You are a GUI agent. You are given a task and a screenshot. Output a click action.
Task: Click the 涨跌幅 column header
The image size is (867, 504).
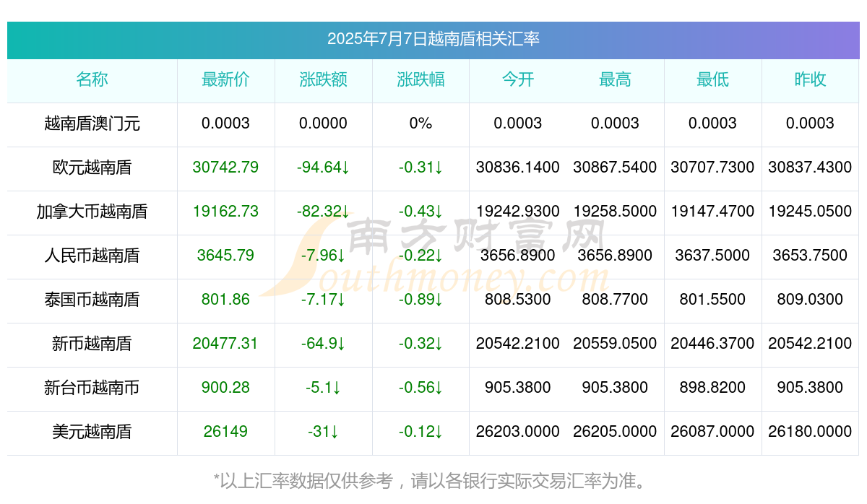pyautogui.click(x=420, y=79)
